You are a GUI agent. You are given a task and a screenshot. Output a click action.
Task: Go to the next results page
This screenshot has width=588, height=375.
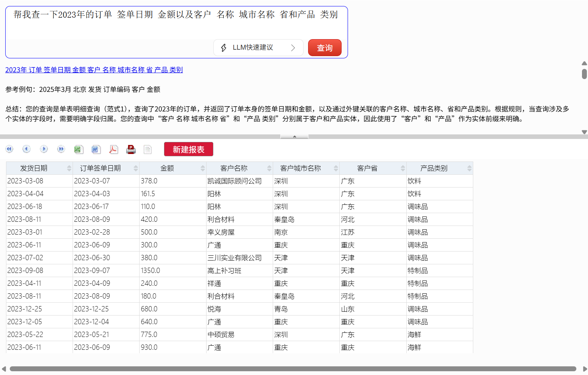pyautogui.click(x=44, y=149)
